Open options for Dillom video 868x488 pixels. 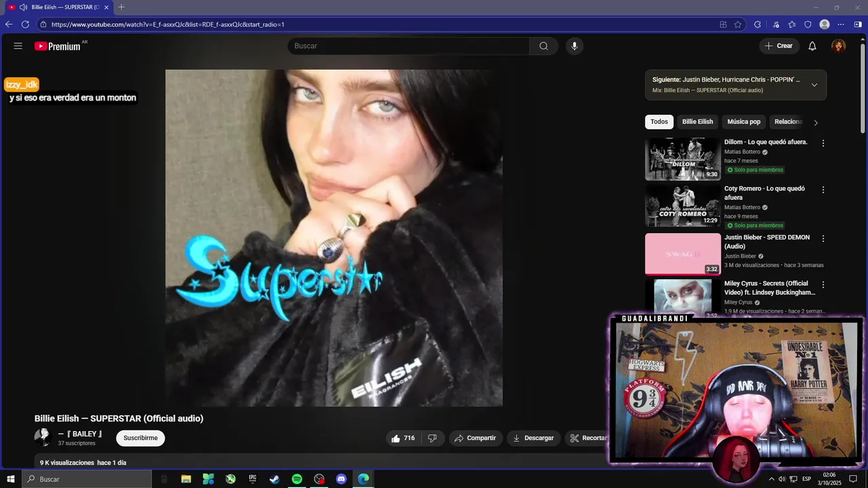pos(823,144)
